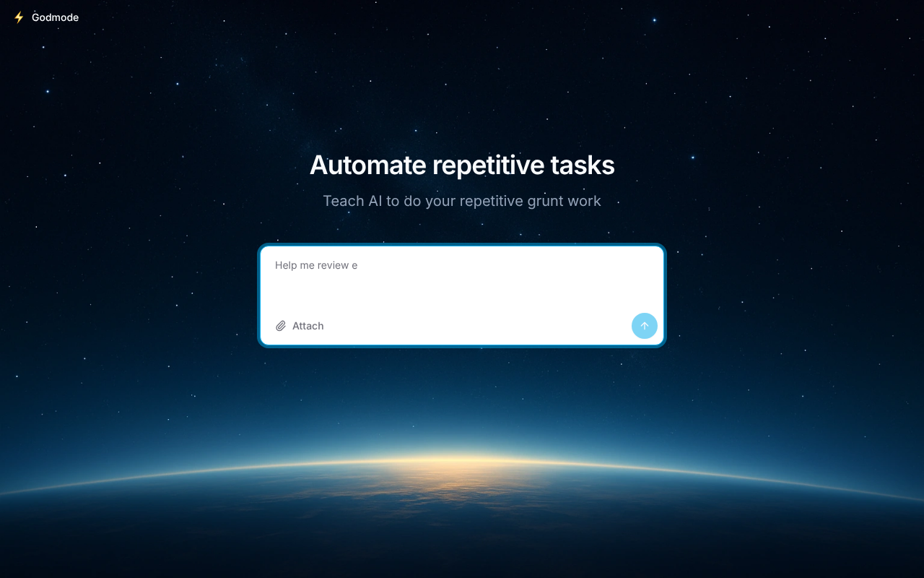Click the blank area right of placeholder text
Screen dimensions: 924x578
(505, 265)
